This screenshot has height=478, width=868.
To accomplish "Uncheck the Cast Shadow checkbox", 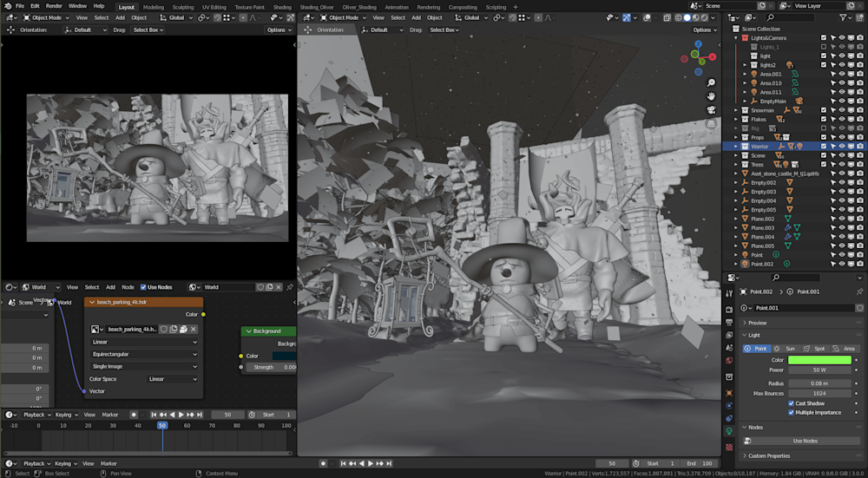I will 791,403.
